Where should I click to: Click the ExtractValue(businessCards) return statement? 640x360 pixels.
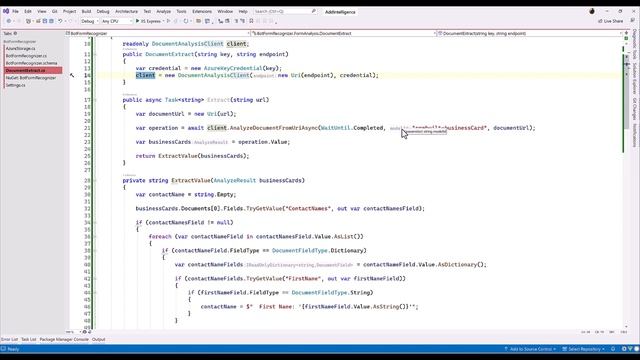192,156
